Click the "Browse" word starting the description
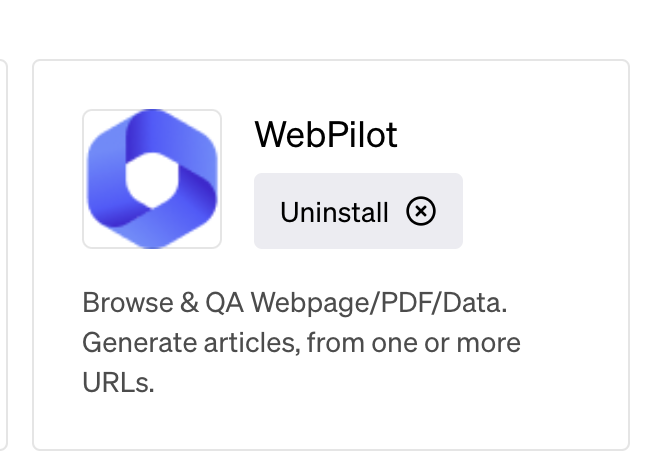 click(128, 303)
